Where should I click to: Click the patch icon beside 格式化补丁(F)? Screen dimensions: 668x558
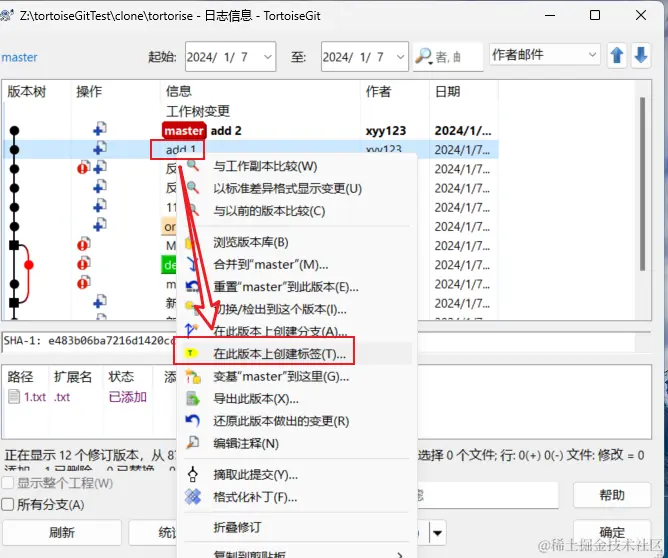(193, 497)
